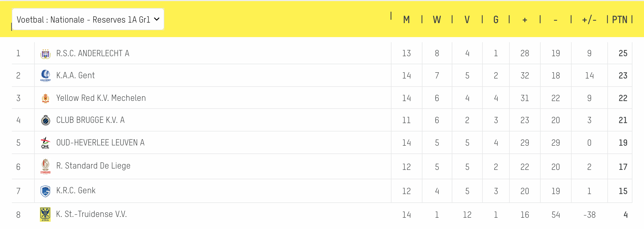The image size is (644, 229).
Task: Click Anderlecht's 25 points value
Action: click(623, 53)
